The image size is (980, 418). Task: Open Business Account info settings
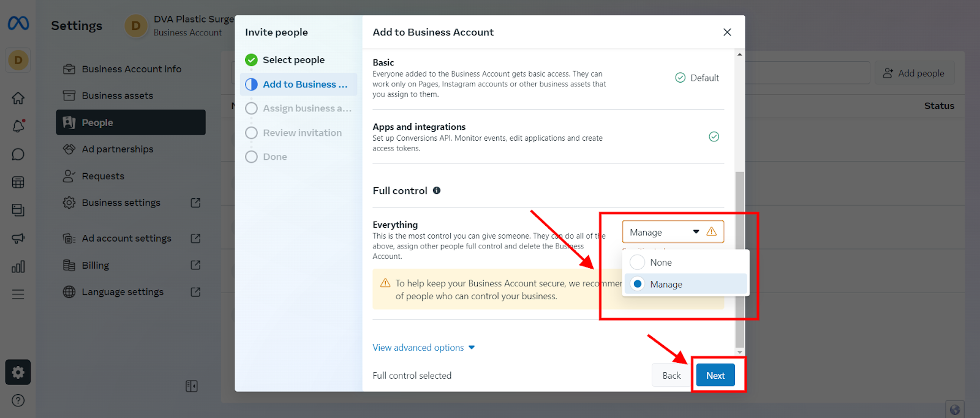point(131,69)
